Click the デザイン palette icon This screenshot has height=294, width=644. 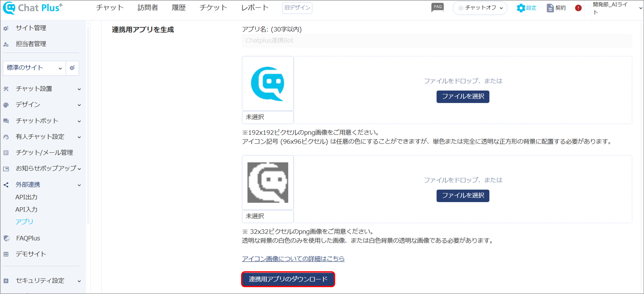pyautogui.click(x=6, y=105)
